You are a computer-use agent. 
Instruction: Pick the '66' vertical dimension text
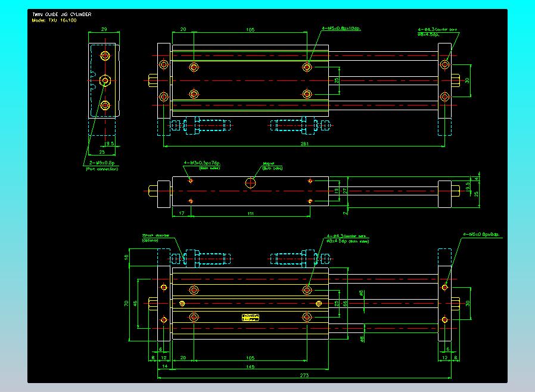point(345,303)
